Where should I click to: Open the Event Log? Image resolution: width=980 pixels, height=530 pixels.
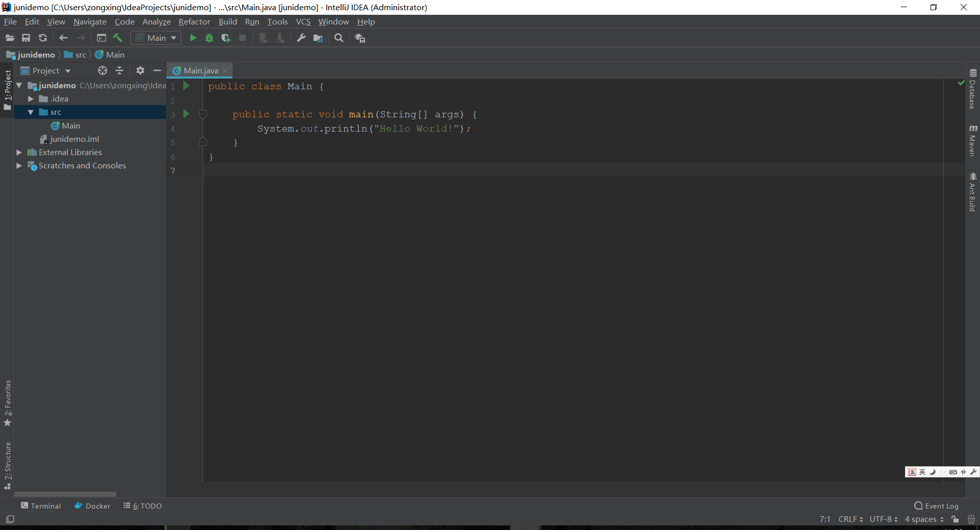[937, 506]
